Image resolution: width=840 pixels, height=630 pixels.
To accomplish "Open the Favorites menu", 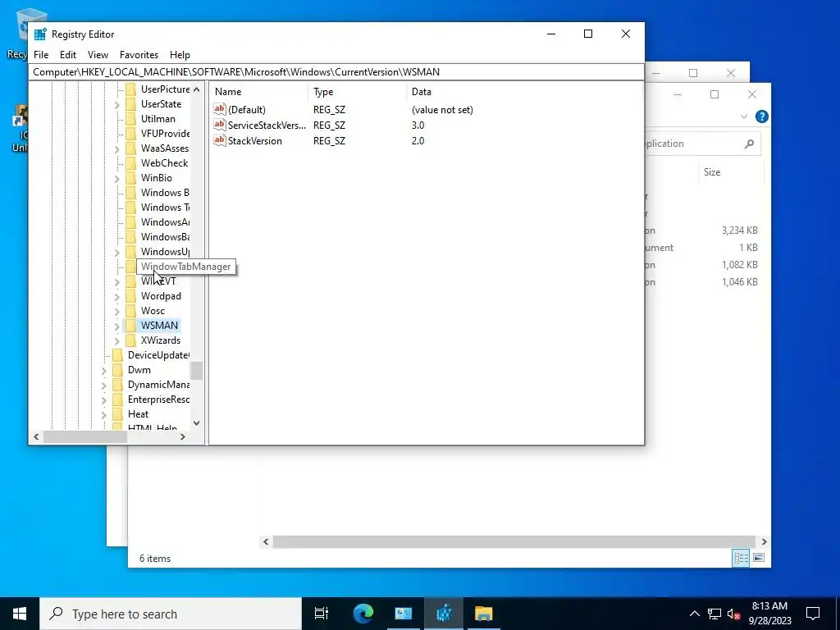I will 139,55.
